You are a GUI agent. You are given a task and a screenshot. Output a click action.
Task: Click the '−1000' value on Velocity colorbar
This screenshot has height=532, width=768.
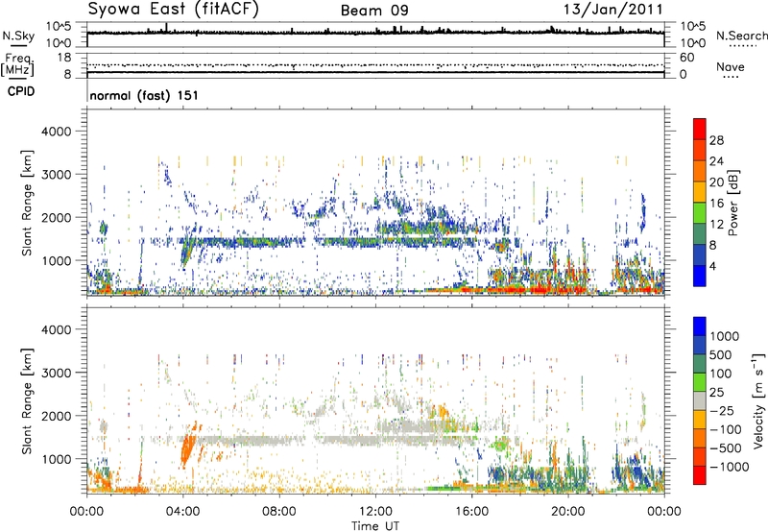pyautogui.click(x=730, y=467)
